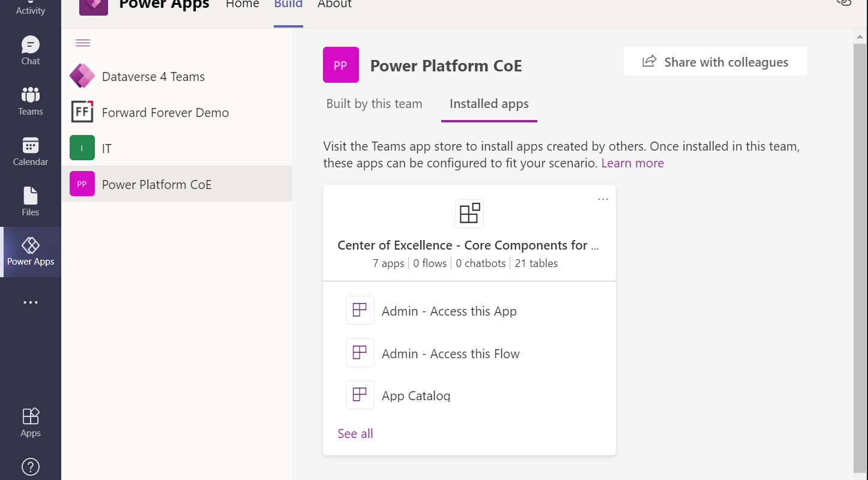Select the Installed apps tab

click(489, 104)
